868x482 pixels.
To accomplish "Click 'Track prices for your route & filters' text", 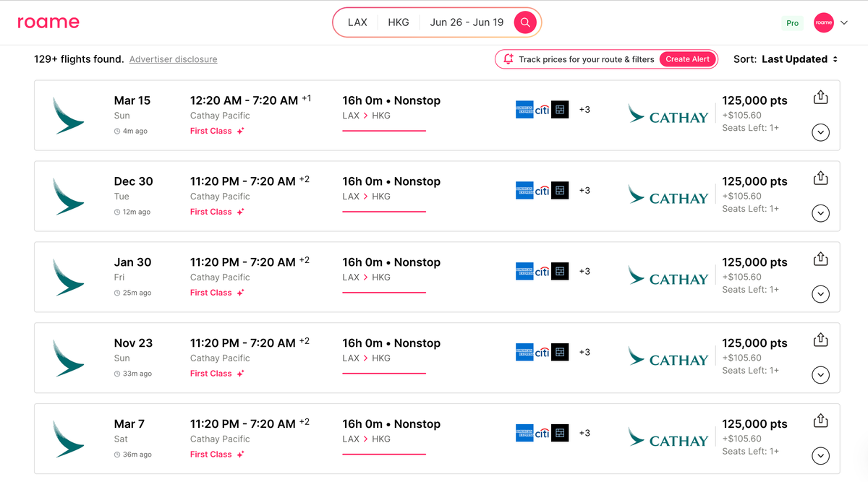I will click(x=587, y=59).
